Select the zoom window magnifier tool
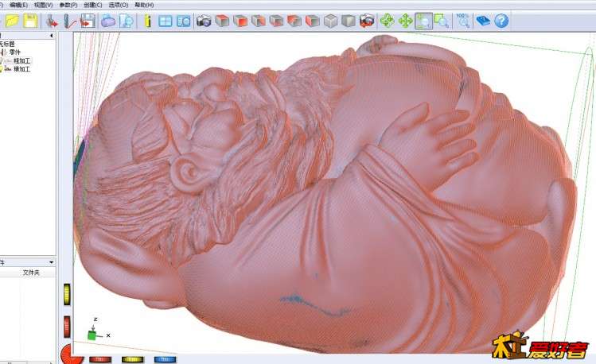 pos(423,21)
